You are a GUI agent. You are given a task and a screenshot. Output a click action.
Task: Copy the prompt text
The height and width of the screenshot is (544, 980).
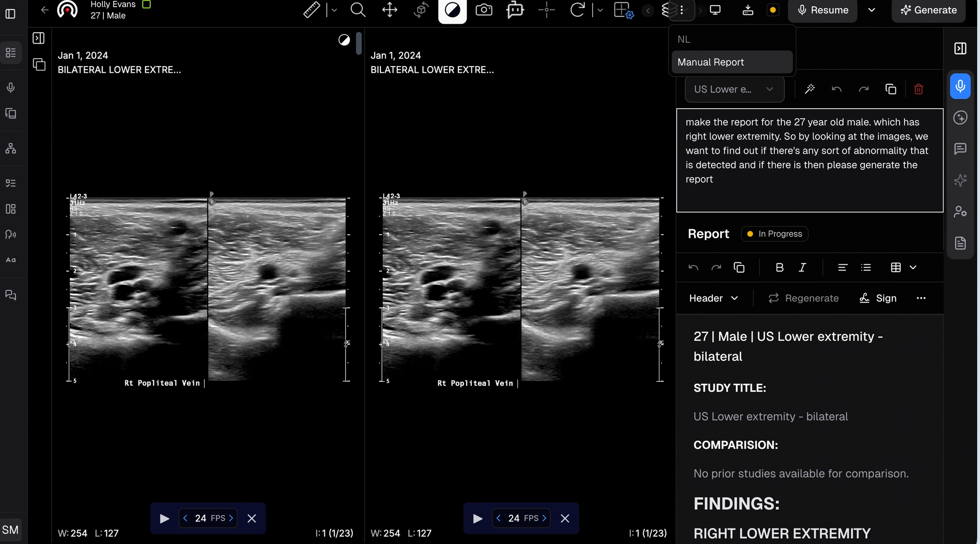(x=891, y=89)
